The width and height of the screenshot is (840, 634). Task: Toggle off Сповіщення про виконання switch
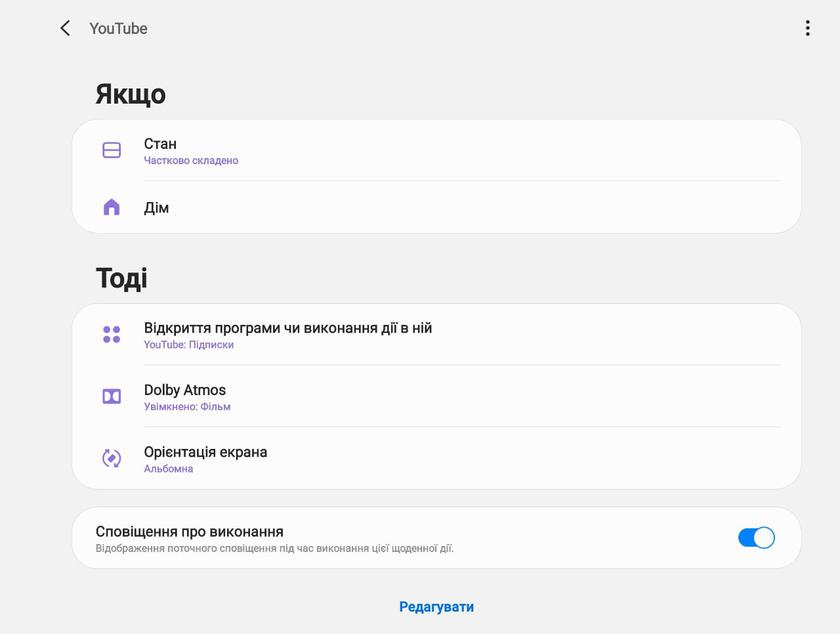(756, 538)
